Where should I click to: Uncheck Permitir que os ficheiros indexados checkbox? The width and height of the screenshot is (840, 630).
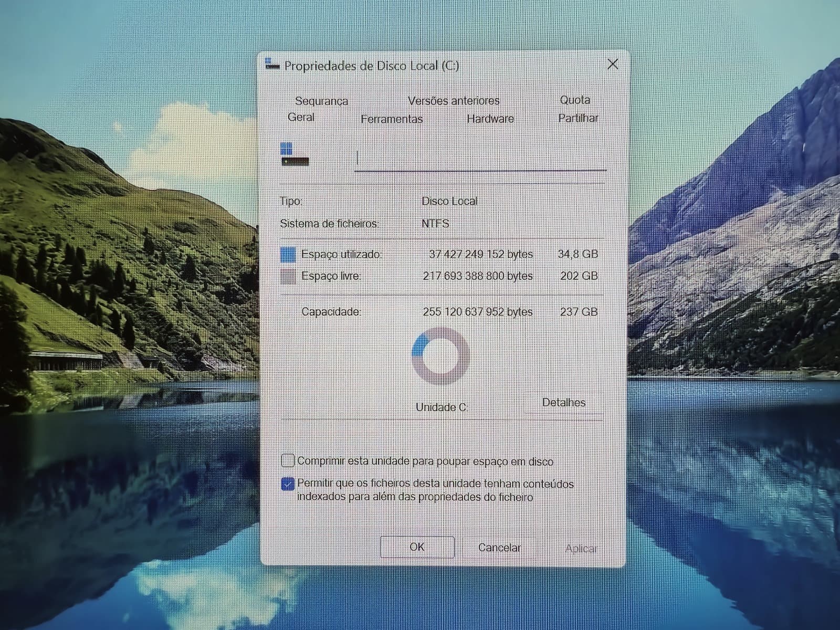[x=288, y=484]
